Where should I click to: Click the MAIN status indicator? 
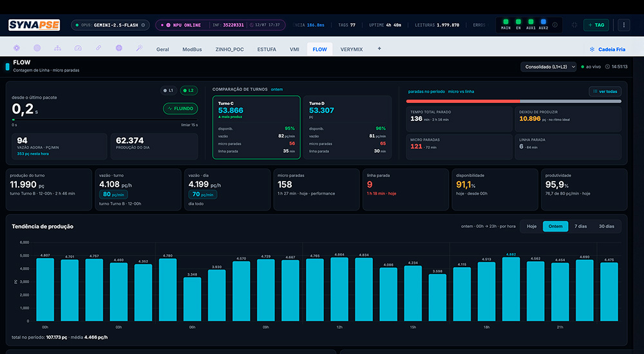pos(506,24)
